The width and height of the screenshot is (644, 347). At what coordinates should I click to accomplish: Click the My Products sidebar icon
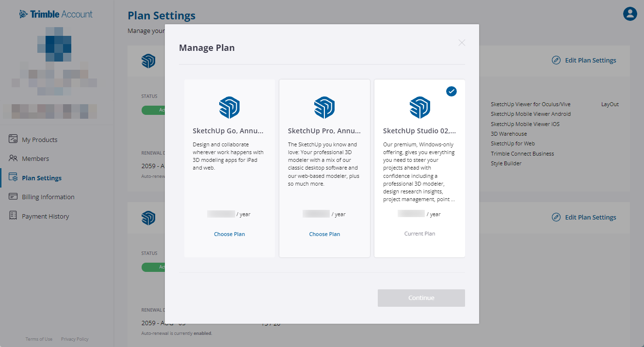pos(13,139)
